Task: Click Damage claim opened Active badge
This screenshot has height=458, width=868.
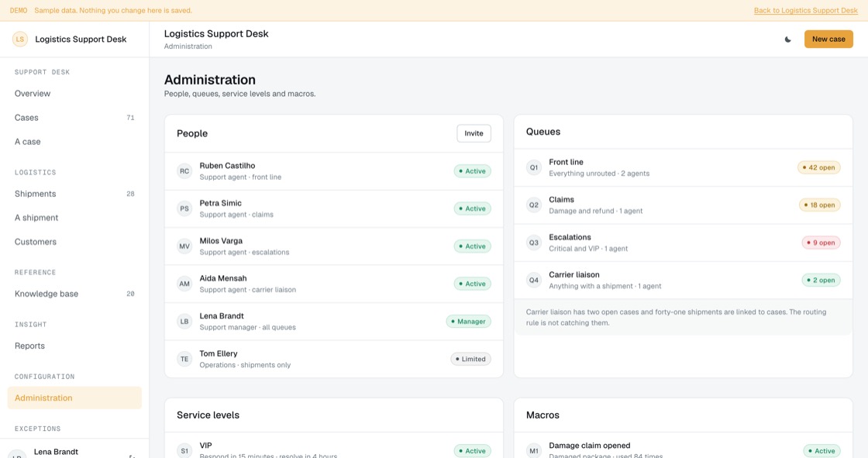Action: (821, 451)
